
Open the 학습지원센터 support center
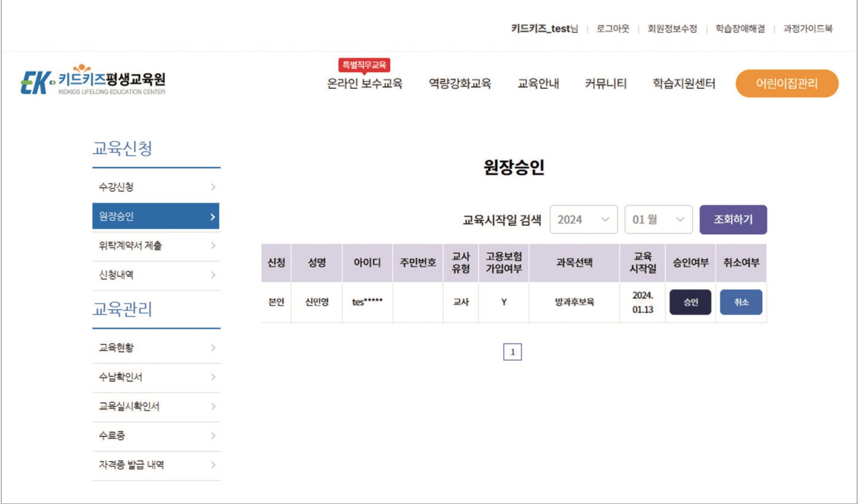684,83
